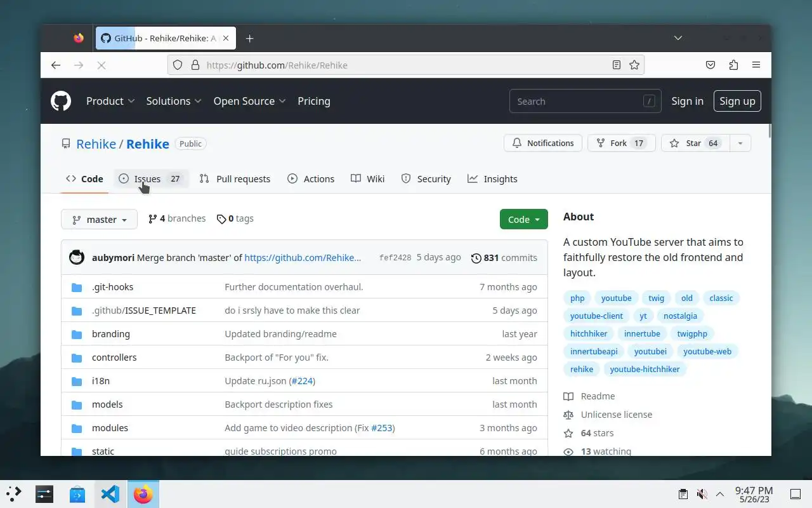
Task: Click the php topic tag
Action: (x=577, y=298)
